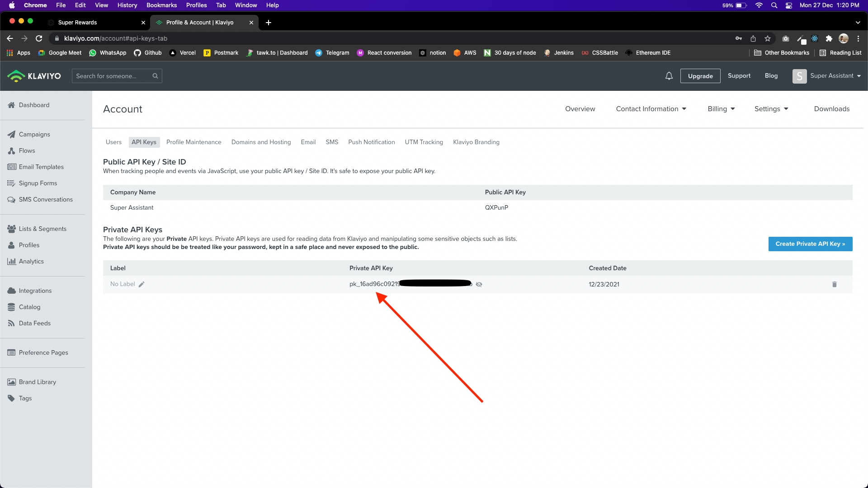Expand the Billing dropdown

(721, 109)
